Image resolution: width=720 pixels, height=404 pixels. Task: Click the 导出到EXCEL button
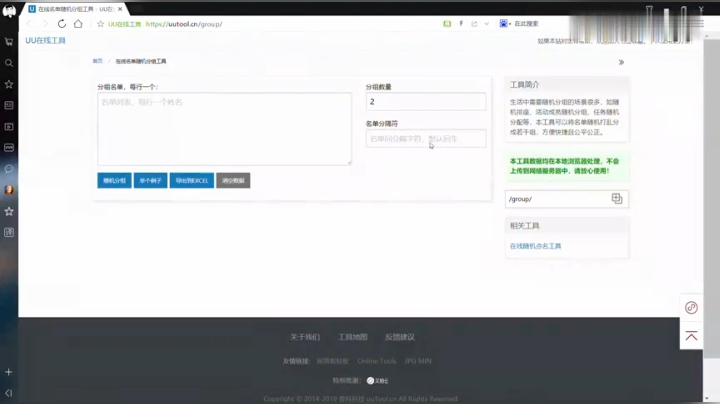[x=191, y=180]
